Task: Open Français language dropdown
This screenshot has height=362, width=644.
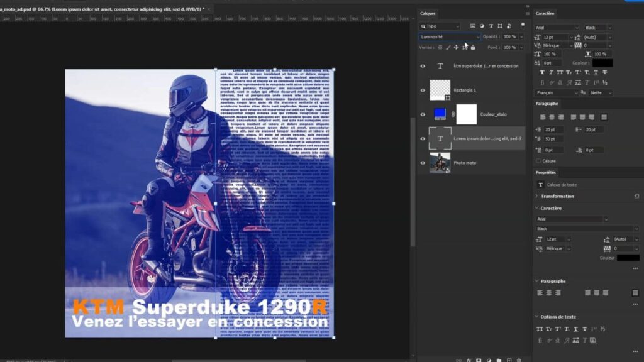Action: coord(556,93)
